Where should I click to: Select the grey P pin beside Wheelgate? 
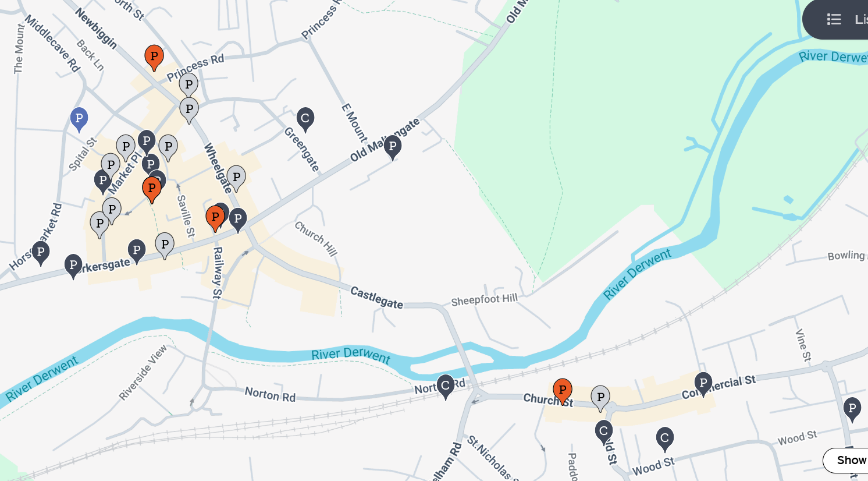(236, 178)
